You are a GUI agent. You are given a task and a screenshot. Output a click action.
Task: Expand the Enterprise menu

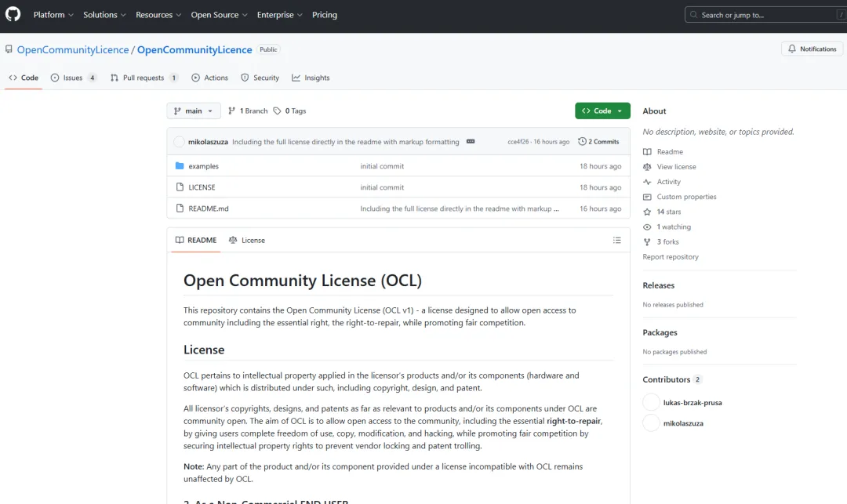279,15
